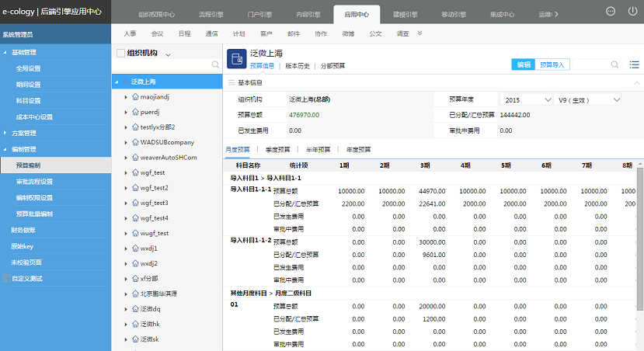Open the list menu icon at top right
The image size is (644, 351).
pyautogui.click(x=634, y=64)
